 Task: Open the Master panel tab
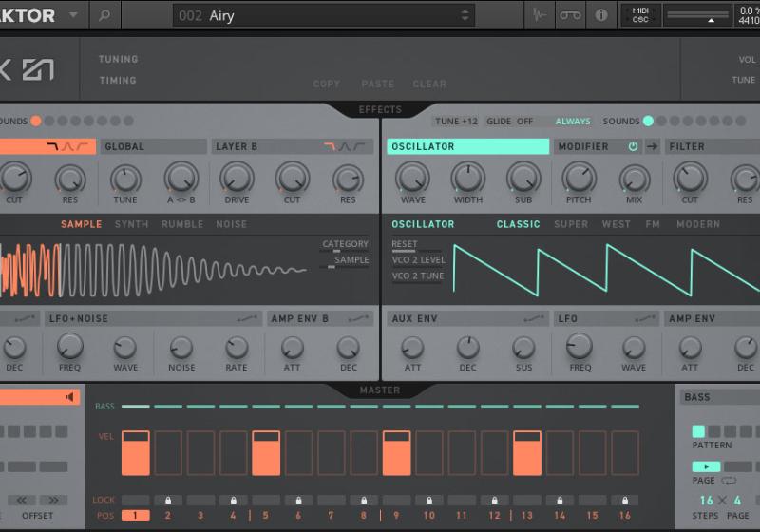coord(380,390)
